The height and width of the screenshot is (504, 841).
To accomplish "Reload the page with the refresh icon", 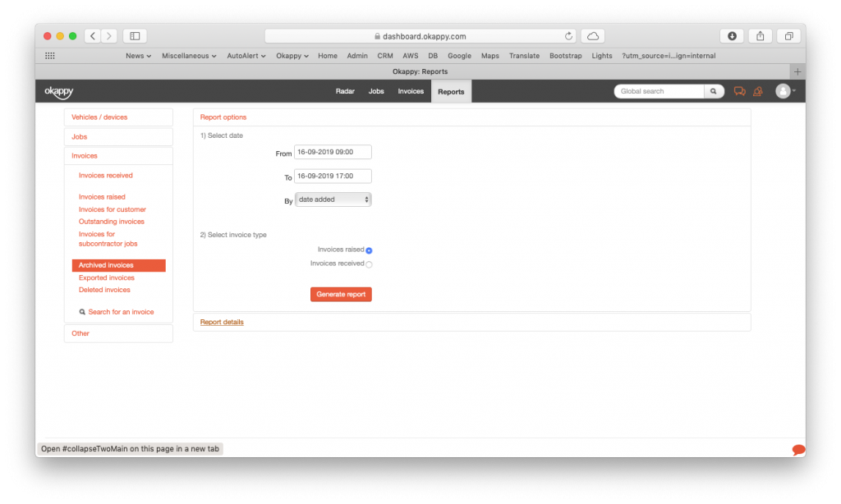I will pos(568,36).
